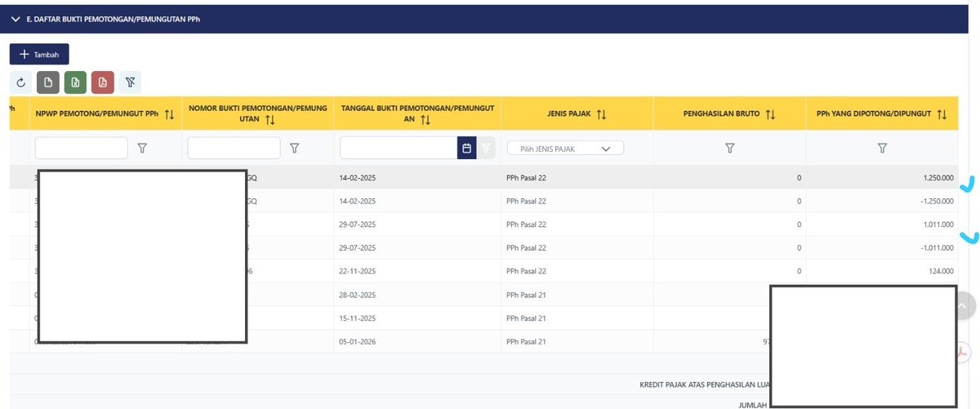The height and width of the screenshot is (409, 980).
Task: Sort by Penghasilan Bruto column
Action: 770,114
